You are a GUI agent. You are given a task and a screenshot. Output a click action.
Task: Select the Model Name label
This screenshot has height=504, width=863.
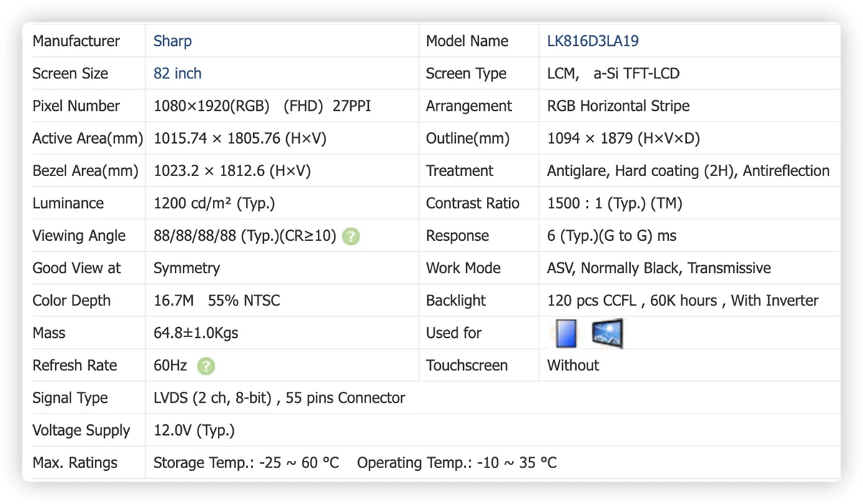pyautogui.click(x=467, y=41)
